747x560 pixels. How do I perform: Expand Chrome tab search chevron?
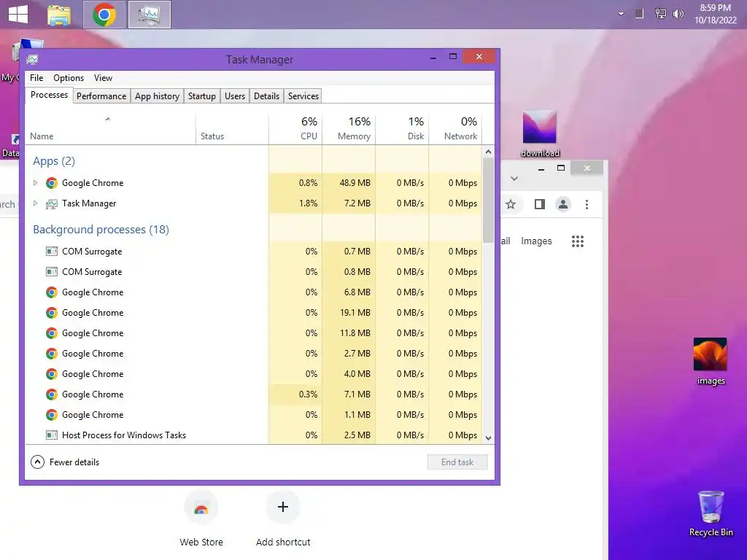pos(514,179)
